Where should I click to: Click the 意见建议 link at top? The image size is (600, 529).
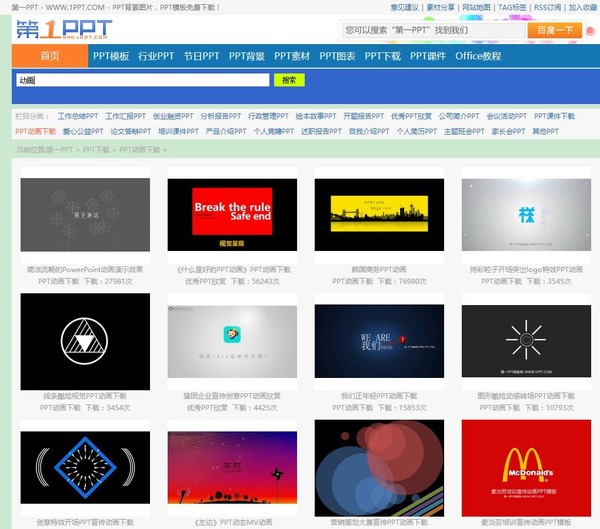pyautogui.click(x=404, y=7)
